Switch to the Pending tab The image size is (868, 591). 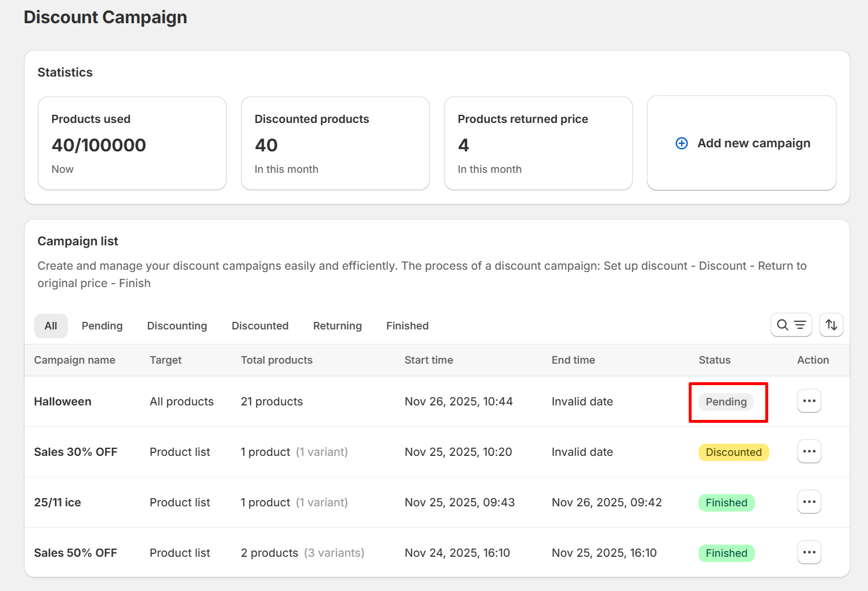click(x=102, y=326)
